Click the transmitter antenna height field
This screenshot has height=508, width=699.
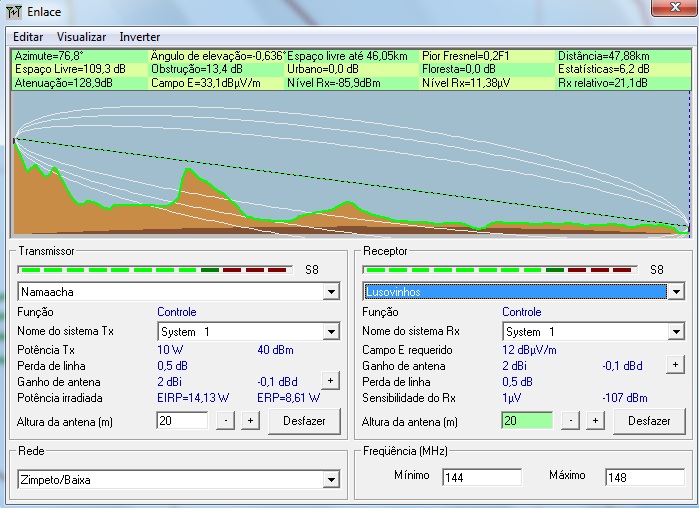[182, 421]
